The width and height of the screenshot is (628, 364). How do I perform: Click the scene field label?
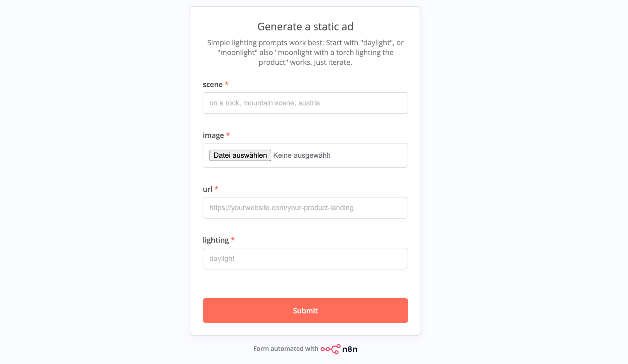click(213, 84)
